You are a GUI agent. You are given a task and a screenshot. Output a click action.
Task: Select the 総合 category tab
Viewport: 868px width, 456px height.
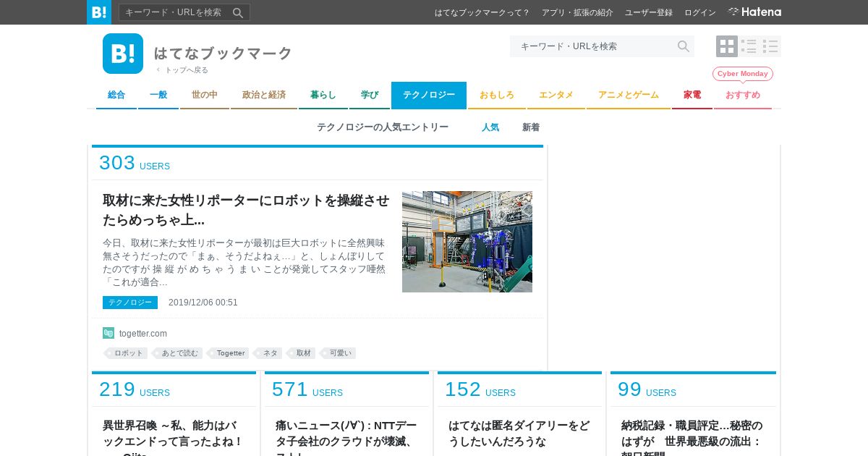(116, 95)
